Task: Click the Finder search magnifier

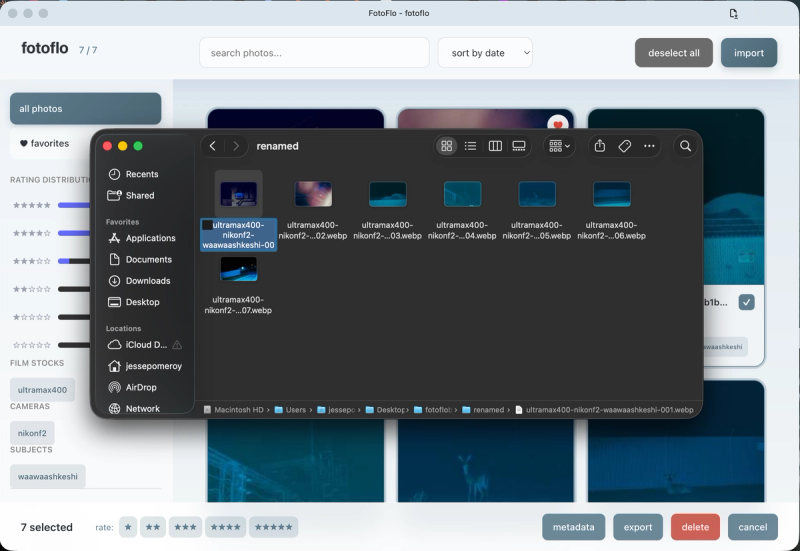Action: [x=685, y=146]
